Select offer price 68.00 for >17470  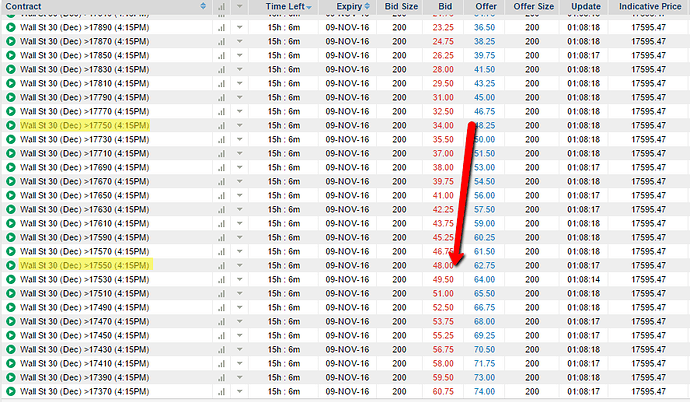(x=484, y=322)
